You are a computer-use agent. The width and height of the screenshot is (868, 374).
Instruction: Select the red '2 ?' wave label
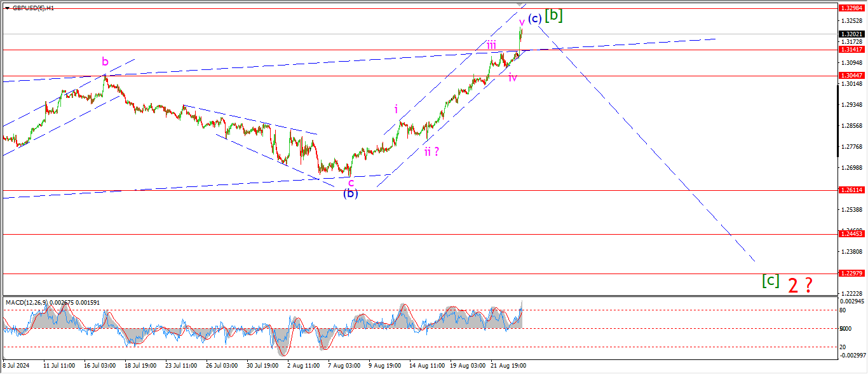point(799,285)
